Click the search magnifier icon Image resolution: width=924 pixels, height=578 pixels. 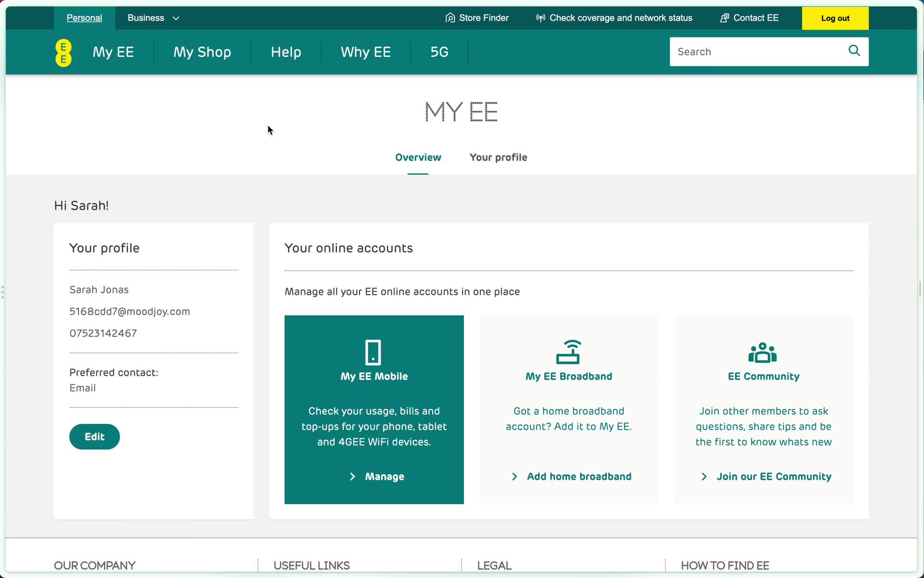pyautogui.click(x=854, y=51)
